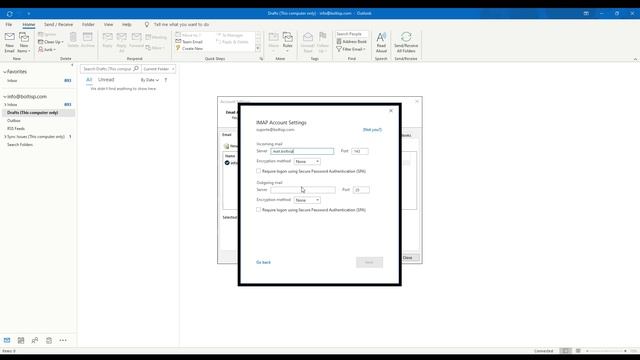
Task: Reverse sort order arrow next to By Date
Action: (x=166, y=80)
